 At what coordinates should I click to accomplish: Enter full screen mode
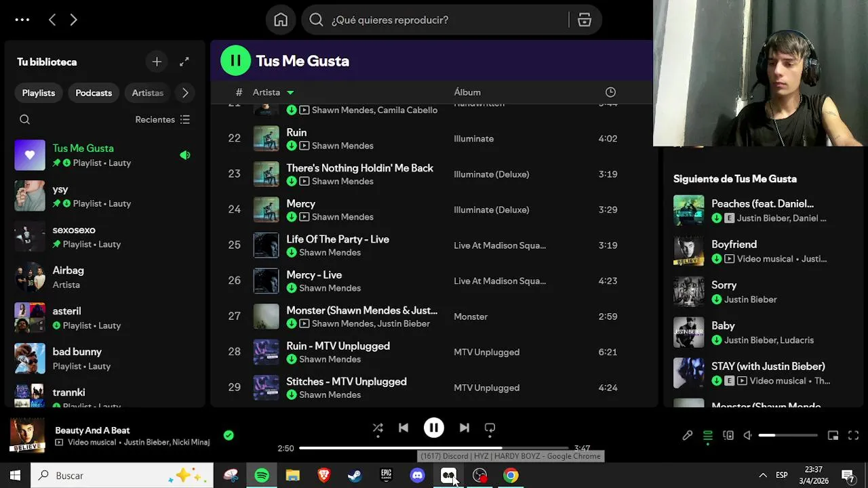coord(853,435)
